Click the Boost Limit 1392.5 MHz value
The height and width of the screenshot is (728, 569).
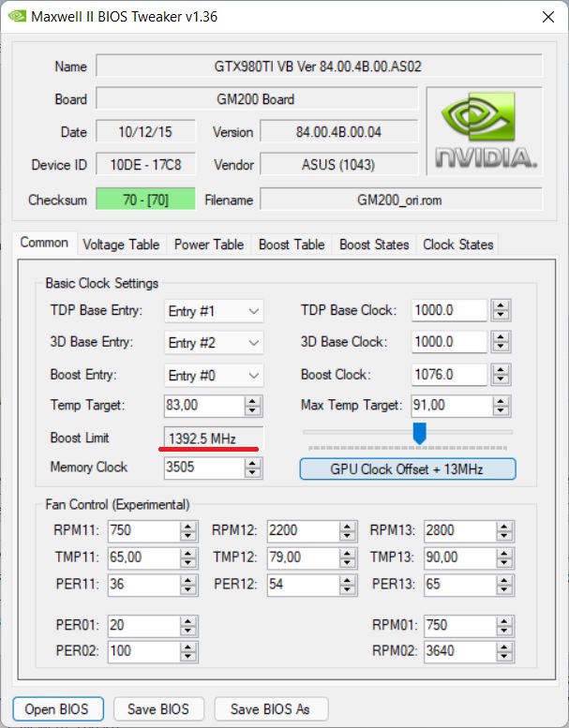(214, 438)
